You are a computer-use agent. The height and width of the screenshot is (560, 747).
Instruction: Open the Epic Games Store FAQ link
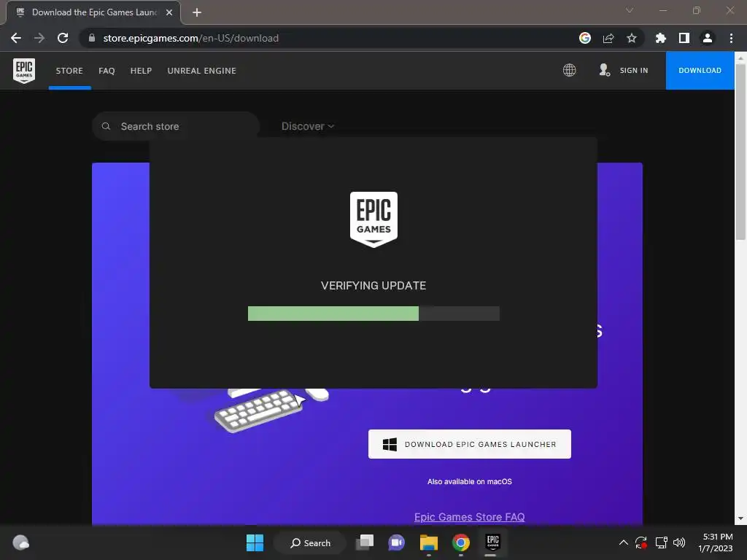[469, 517]
